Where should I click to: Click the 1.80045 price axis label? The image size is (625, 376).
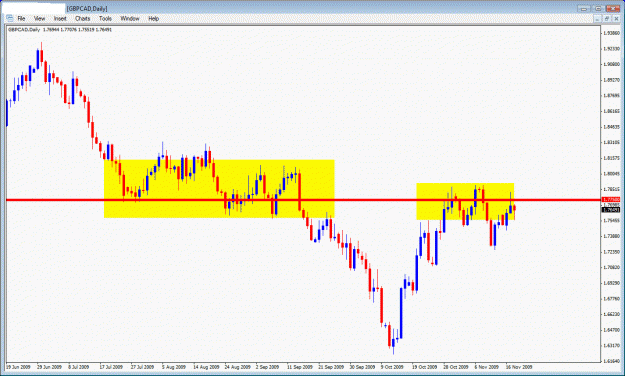point(612,174)
